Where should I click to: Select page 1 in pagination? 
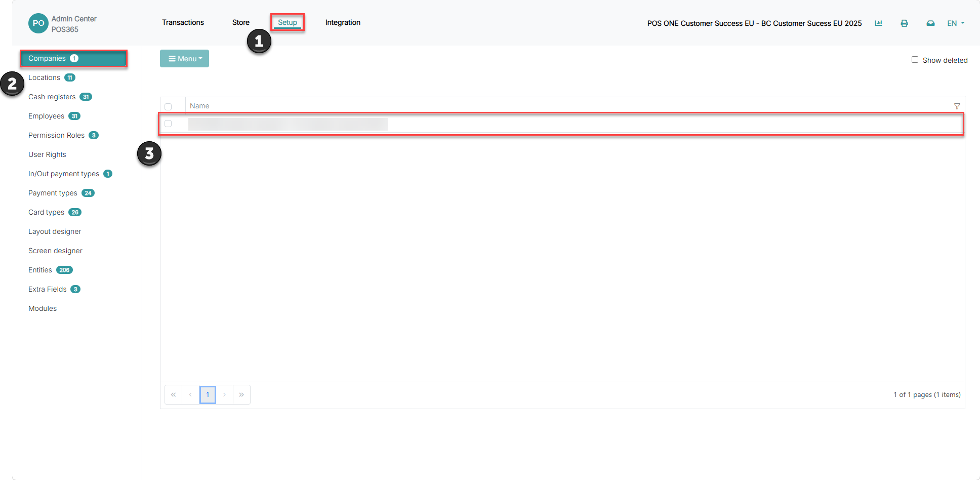coord(208,394)
